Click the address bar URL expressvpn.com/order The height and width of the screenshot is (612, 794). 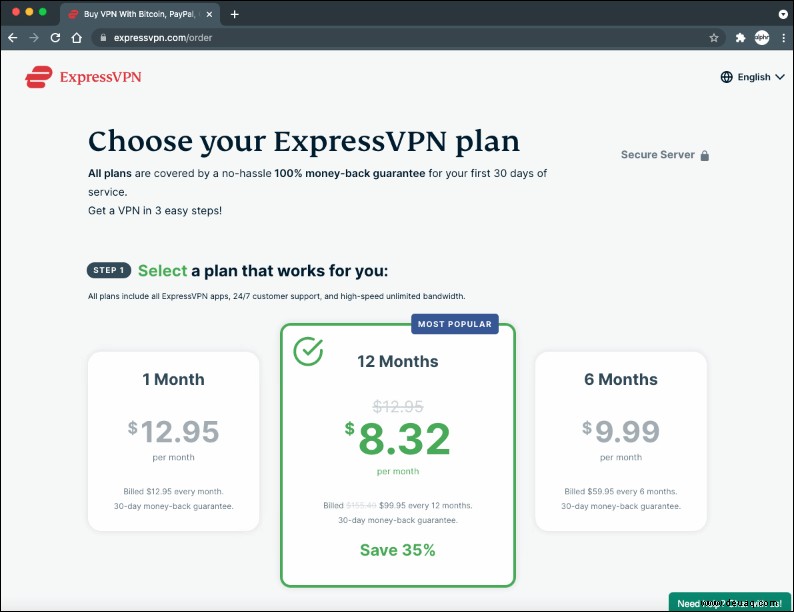pyautogui.click(x=163, y=38)
